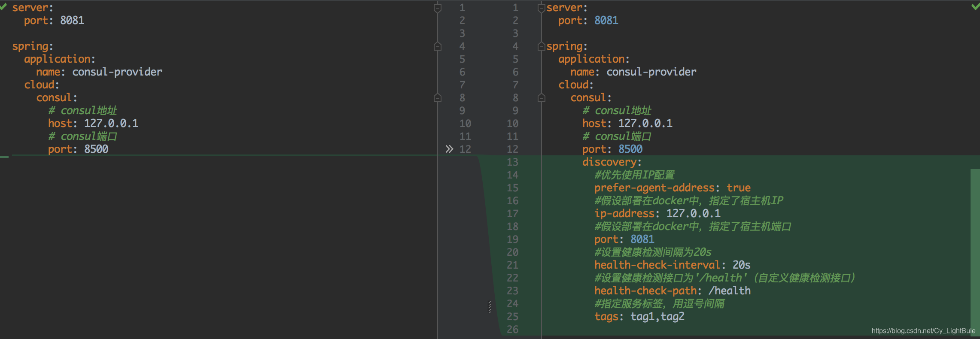Click line number 21 in the right gutter
This screenshot has width=980, height=339.
pyautogui.click(x=513, y=265)
